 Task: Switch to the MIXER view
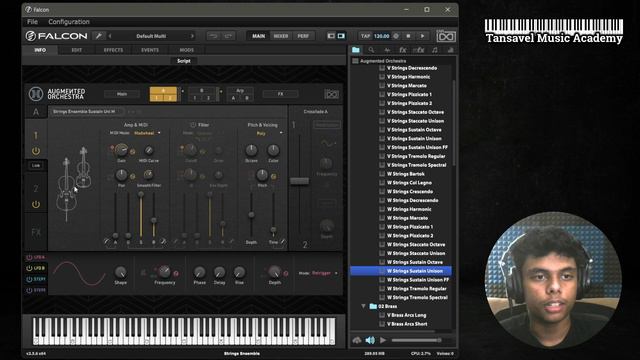[x=281, y=36]
